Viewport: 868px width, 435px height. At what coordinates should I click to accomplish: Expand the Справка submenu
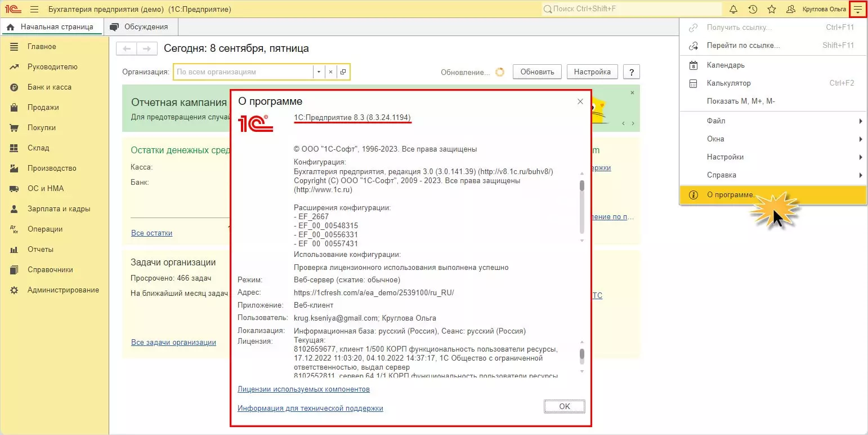(773, 175)
